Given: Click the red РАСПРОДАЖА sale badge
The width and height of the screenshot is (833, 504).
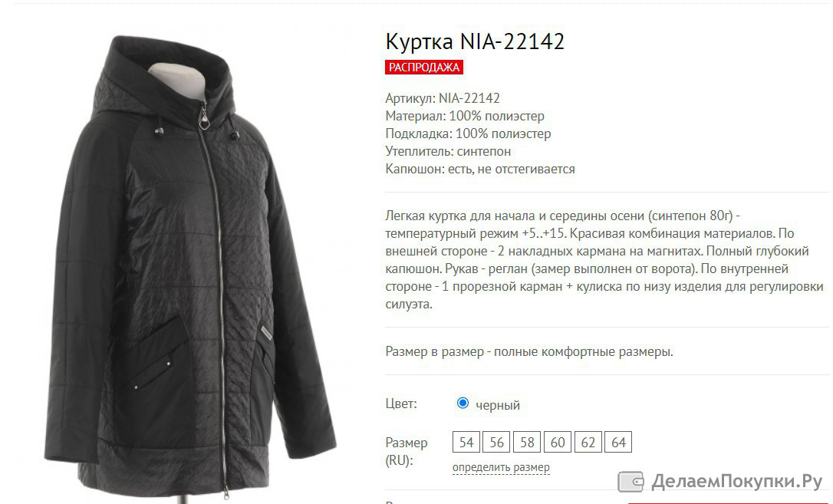Looking at the screenshot, I should tap(424, 68).
